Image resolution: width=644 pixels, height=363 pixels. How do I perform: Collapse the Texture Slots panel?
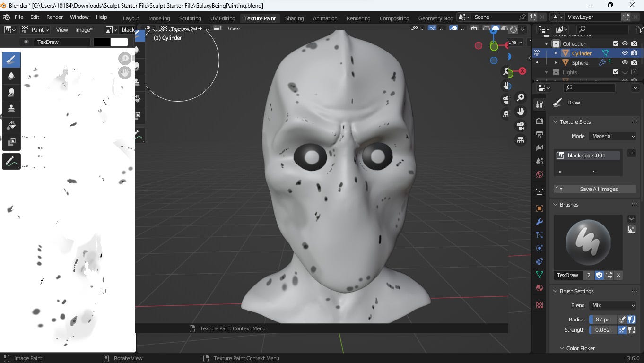[556, 122]
